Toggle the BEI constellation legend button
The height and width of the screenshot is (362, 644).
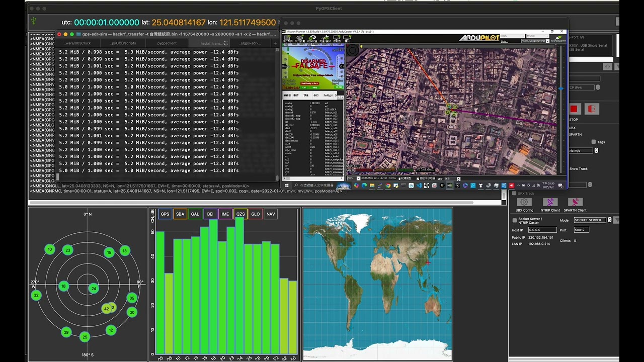[210, 214]
